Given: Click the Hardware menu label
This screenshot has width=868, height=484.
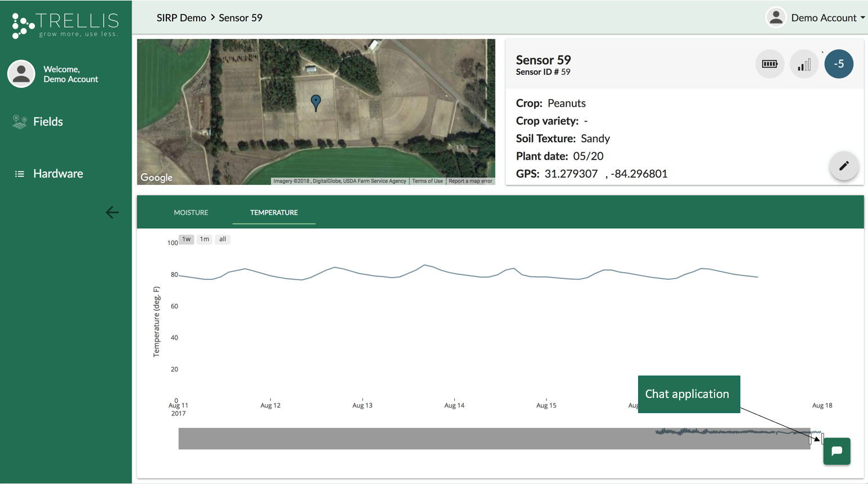Looking at the screenshot, I should [x=58, y=174].
